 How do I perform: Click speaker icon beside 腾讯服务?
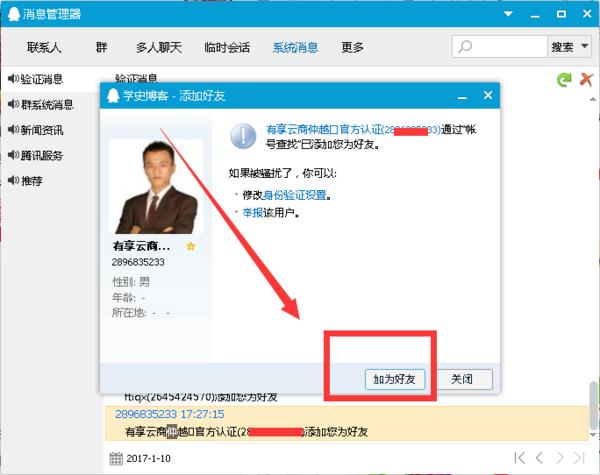(13, 155)
